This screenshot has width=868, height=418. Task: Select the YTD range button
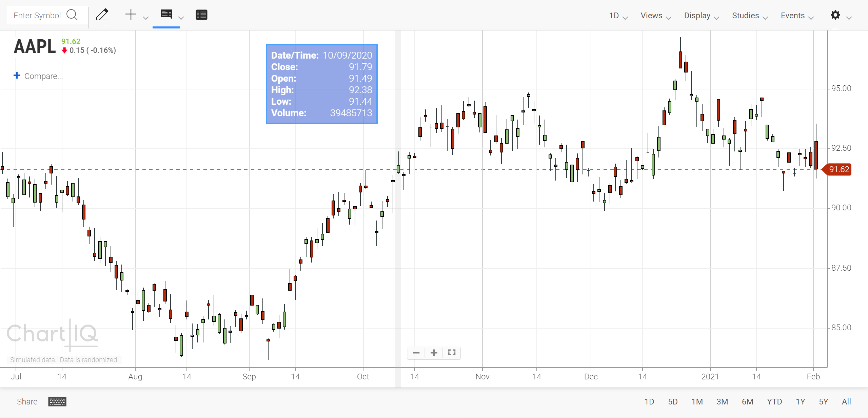[x=774, y=402]
